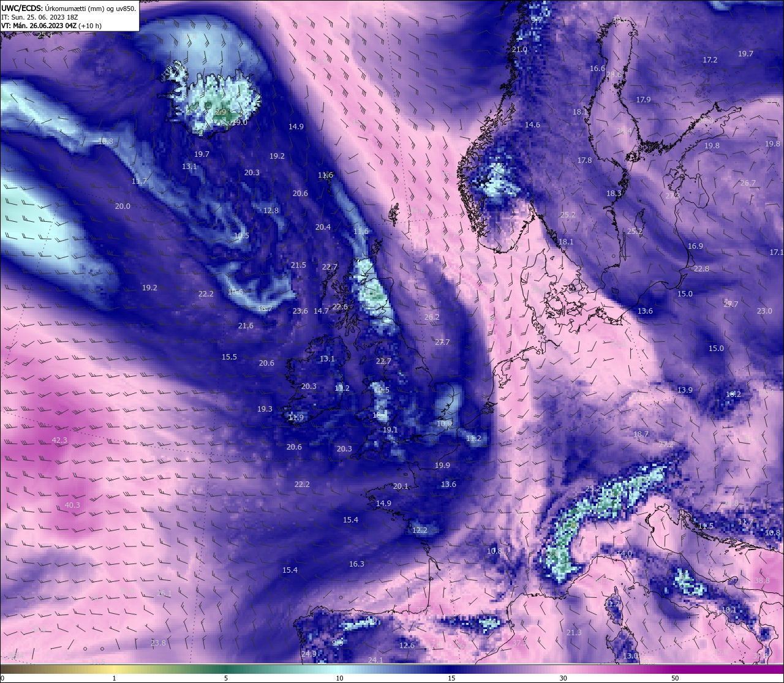Click the 1 mark on the color scale

pyautogui.click(x=114, y=678)
